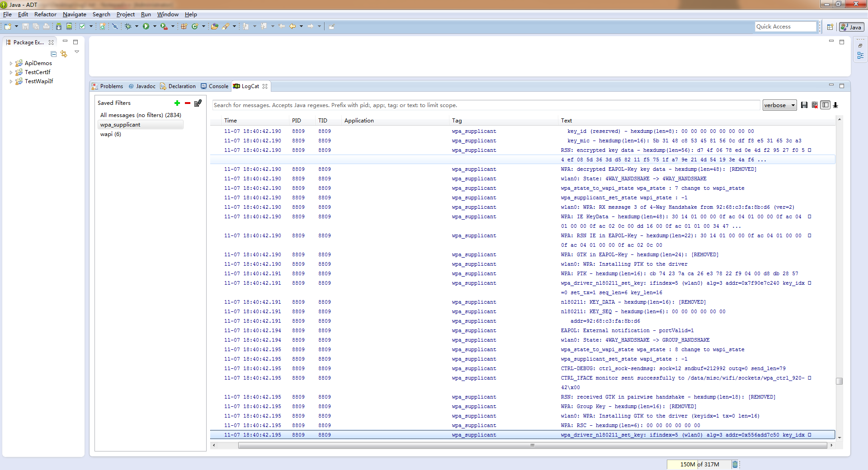
Task: Open dropdown beside External Tools icon
Action: pyautogui.click(x=173, y=27)
